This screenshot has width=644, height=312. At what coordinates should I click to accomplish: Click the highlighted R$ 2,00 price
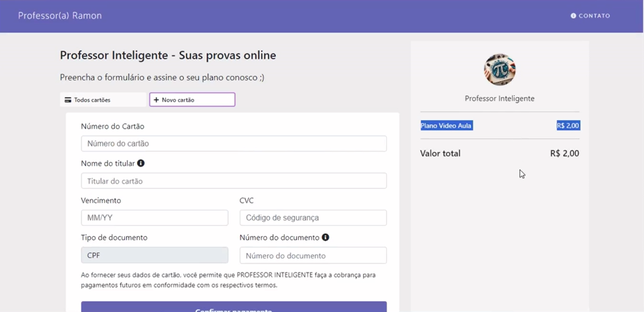point(568,125)
